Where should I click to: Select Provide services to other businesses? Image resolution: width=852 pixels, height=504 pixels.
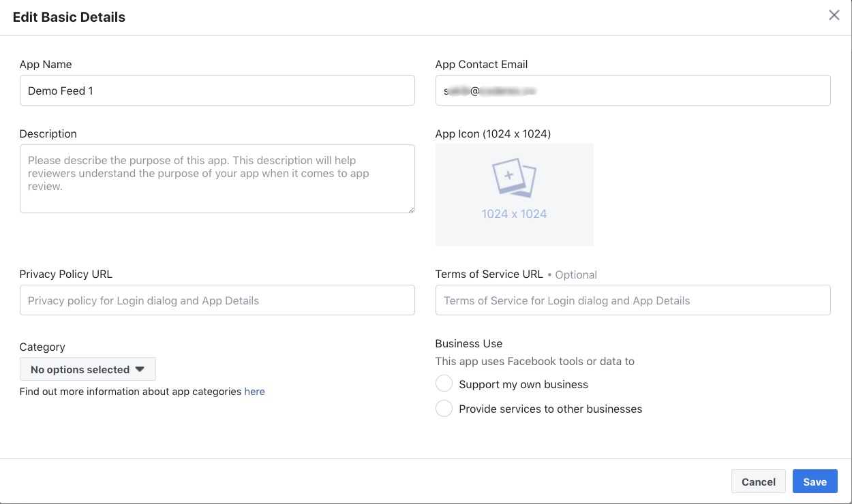[x=444, y=409]
